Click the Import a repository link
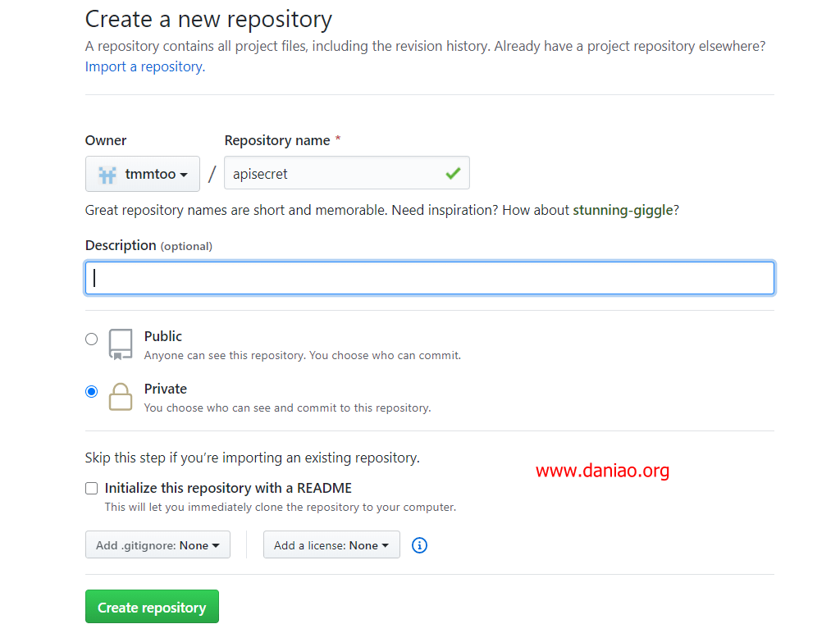Viewport: 840px width, 624px height. [x=145, y=66]
